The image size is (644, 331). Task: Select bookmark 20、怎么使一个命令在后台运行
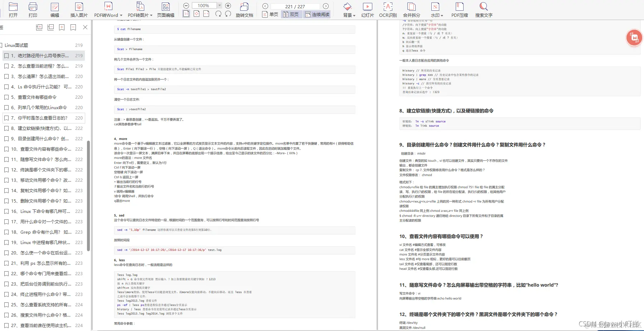(x=44, y=253)
